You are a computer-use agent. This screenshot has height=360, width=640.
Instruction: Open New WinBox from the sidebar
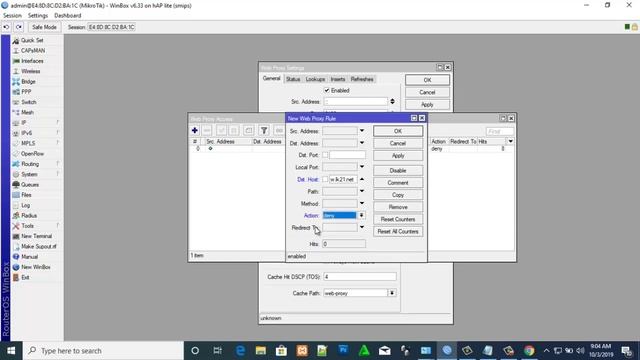(36, 267)
